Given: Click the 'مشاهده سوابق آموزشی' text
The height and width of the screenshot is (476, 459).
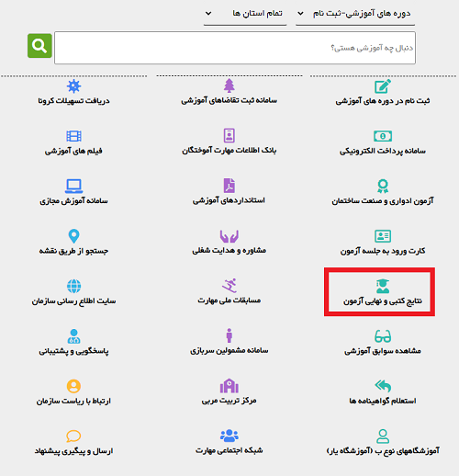Looking at the screenshot, I should tap(383, 351).
